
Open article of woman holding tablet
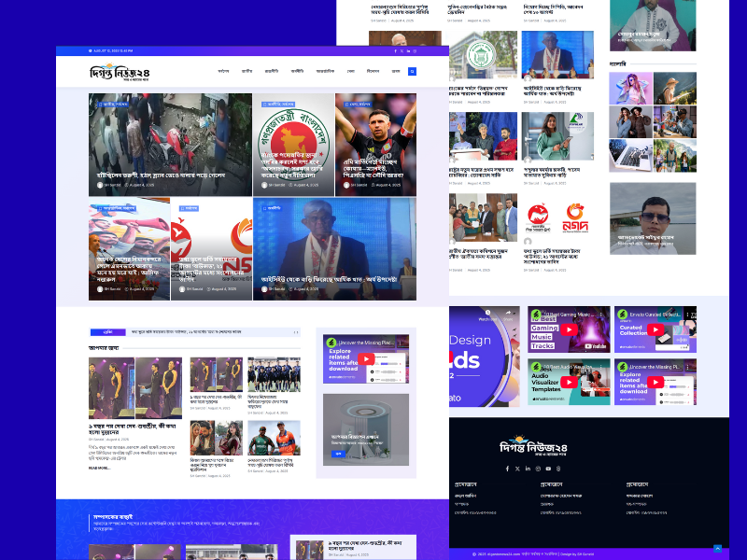tap(557, 136)
